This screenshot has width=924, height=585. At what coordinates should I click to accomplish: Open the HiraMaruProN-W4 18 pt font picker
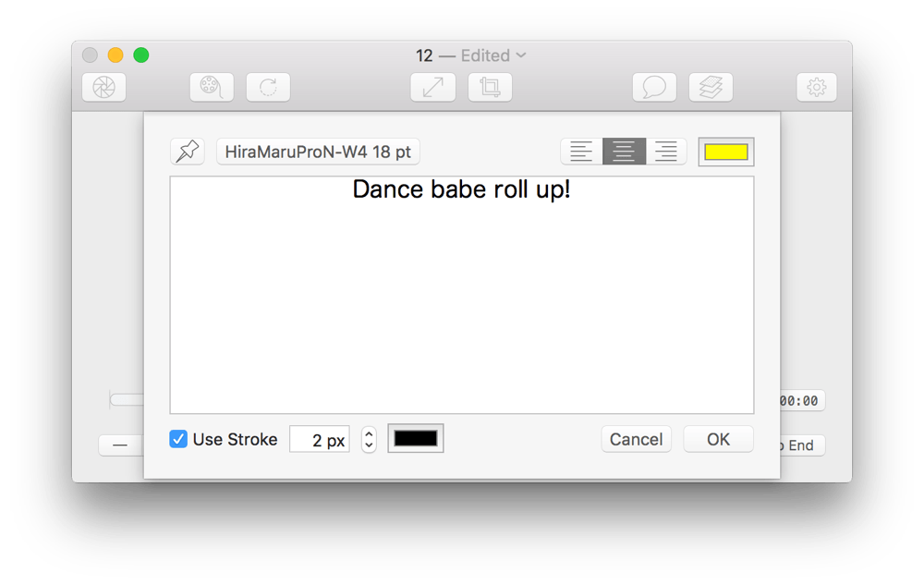(318, 152)
